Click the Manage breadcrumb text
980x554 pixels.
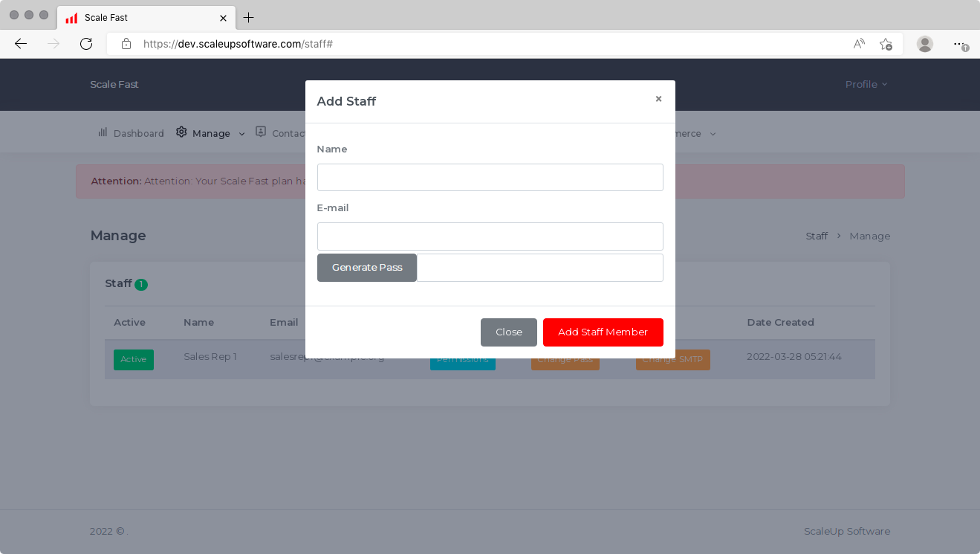coord(869,236)
